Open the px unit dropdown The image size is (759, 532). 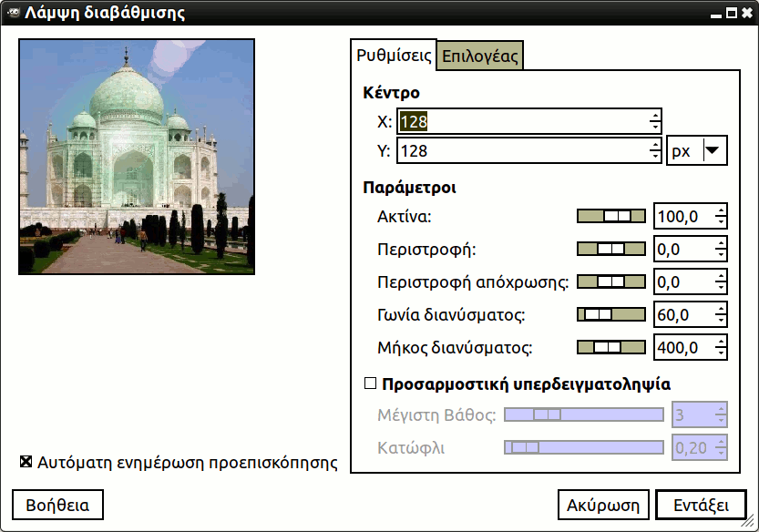pyautogui.click(x=697, y=151)
